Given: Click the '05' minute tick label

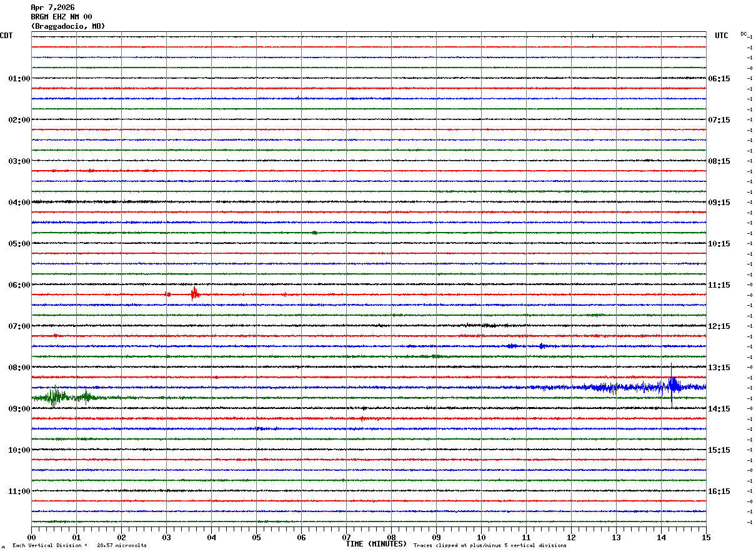Looking at the screenshot, I should [x=257, y=537].
